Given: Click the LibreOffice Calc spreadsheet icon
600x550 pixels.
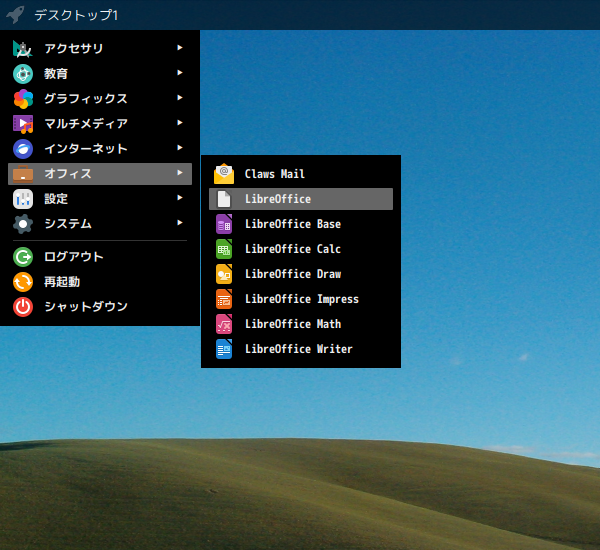Looking at the screenshot, I should (224, 249).
